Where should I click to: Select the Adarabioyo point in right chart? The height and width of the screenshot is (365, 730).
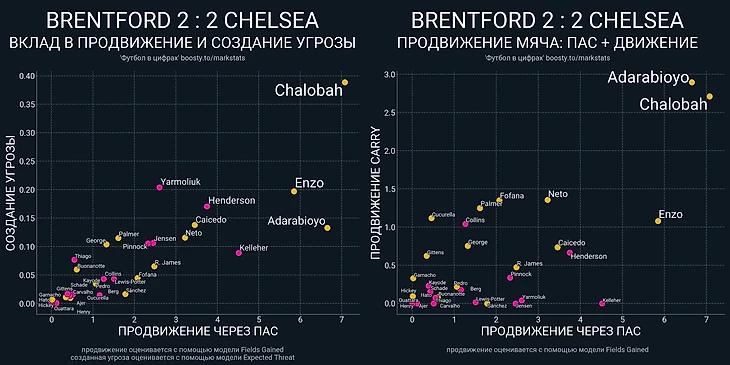tap(692, 82)
